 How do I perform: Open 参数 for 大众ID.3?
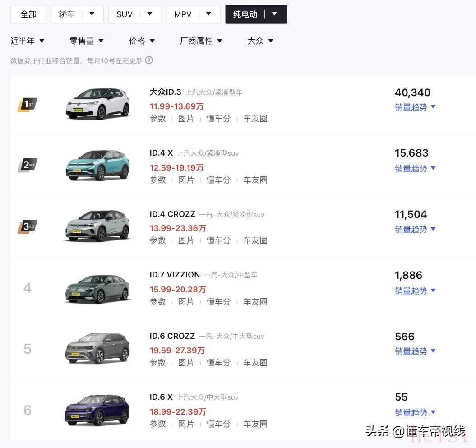click(157, 119)
